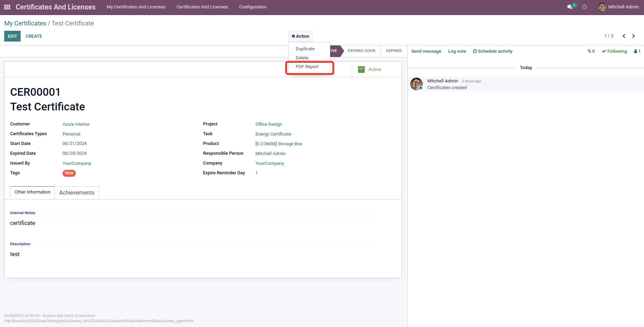The height and width of the screenshot is (327, 644).
Task: Click Schedule activity button
Action: click(x=493, y=51)
